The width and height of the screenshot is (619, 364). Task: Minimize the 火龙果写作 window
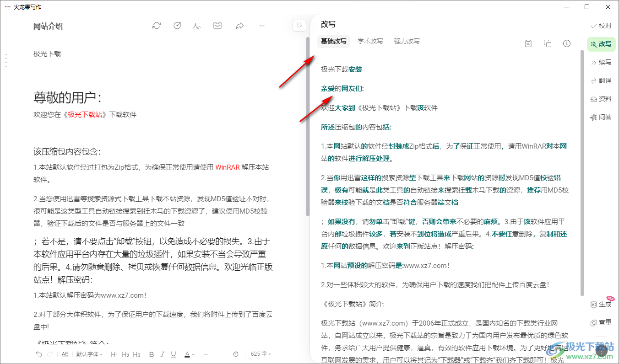566,7
